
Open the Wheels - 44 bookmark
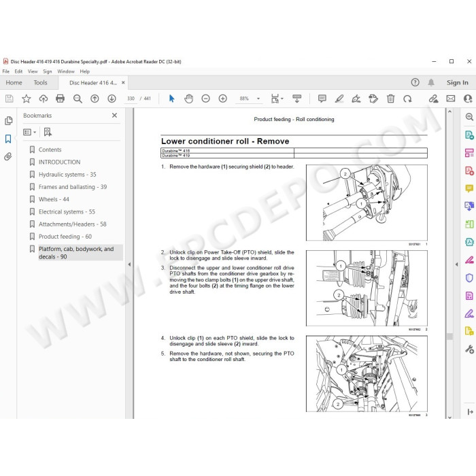pyautogui.click(x=54, y=199)
